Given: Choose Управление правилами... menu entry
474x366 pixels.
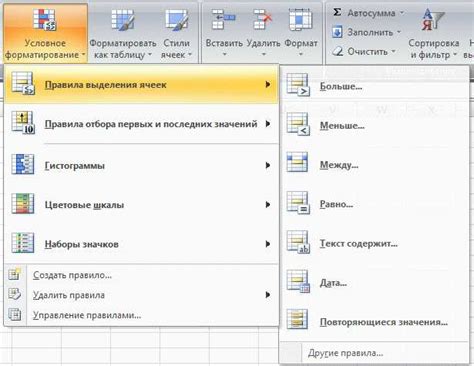Looking at the screenshot, I should [x=141, y=315].
